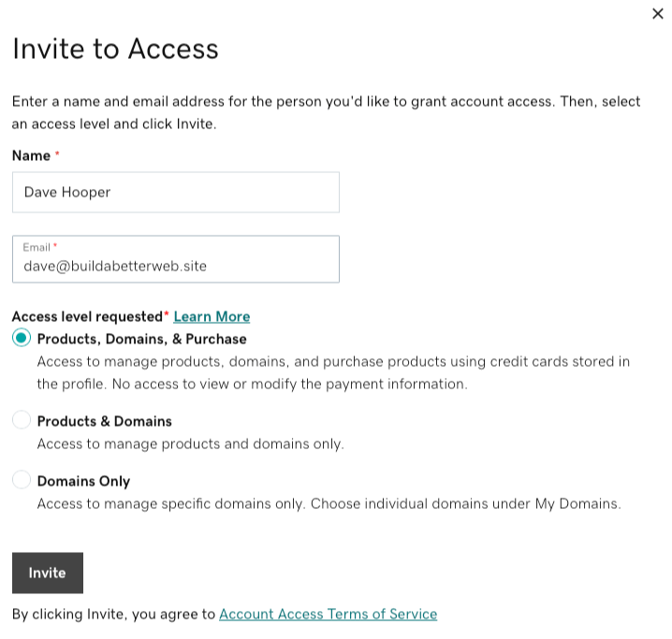Click the Email address input field
Viewport: 672px width, 639px height.
[175, 266]
